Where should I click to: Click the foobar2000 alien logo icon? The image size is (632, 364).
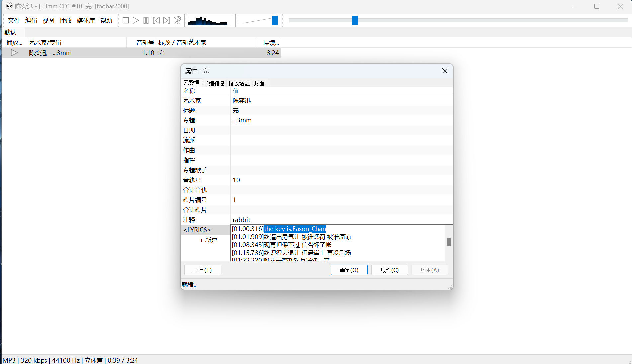(9, 6)
